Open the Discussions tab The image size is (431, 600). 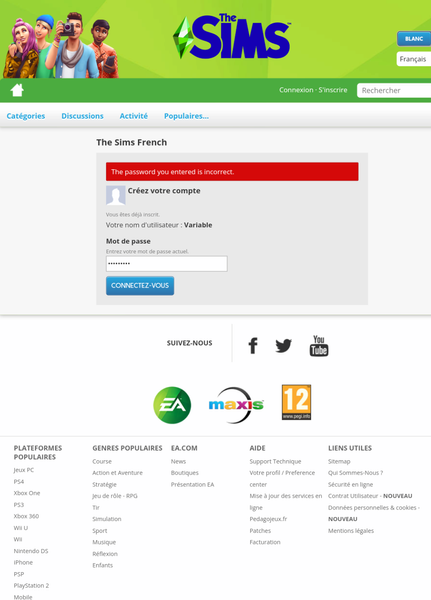(x=82, y=116)
